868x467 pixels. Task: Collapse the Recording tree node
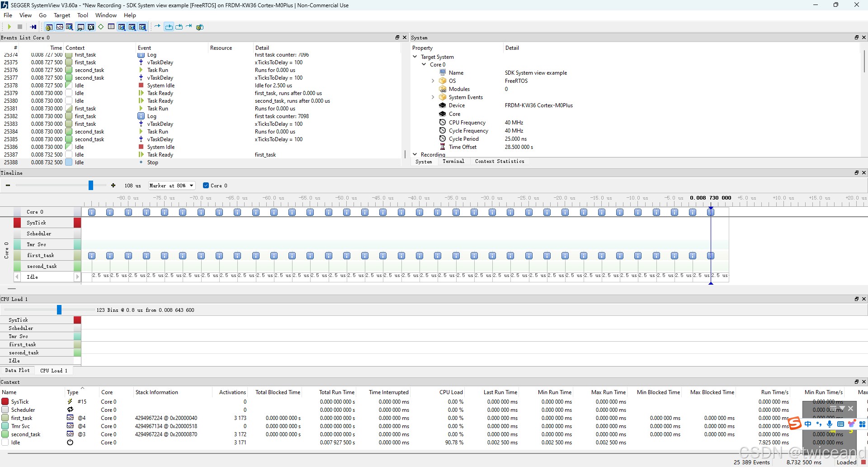coord(415,154)
